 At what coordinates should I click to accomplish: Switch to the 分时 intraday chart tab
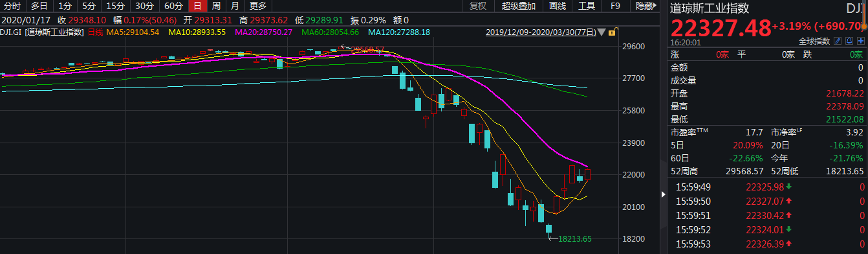pos(12,6)
